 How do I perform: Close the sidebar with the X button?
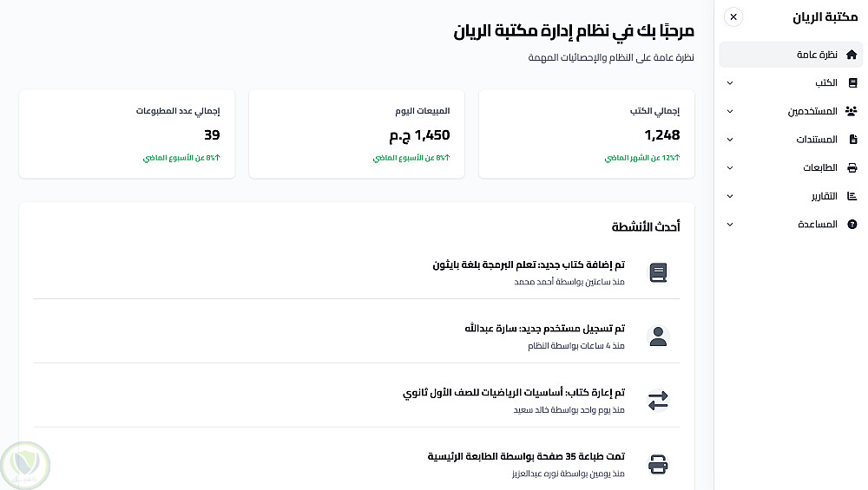pos(733,16)
